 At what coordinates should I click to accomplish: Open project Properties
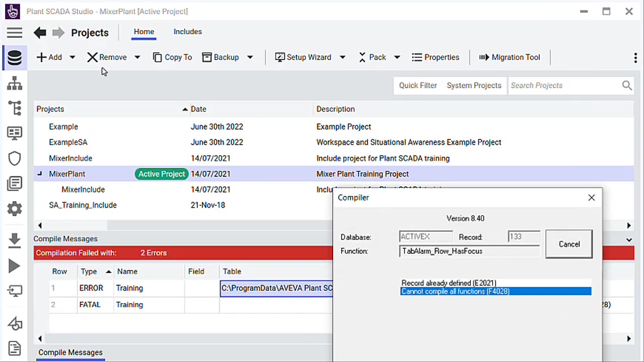coord(436,57)
